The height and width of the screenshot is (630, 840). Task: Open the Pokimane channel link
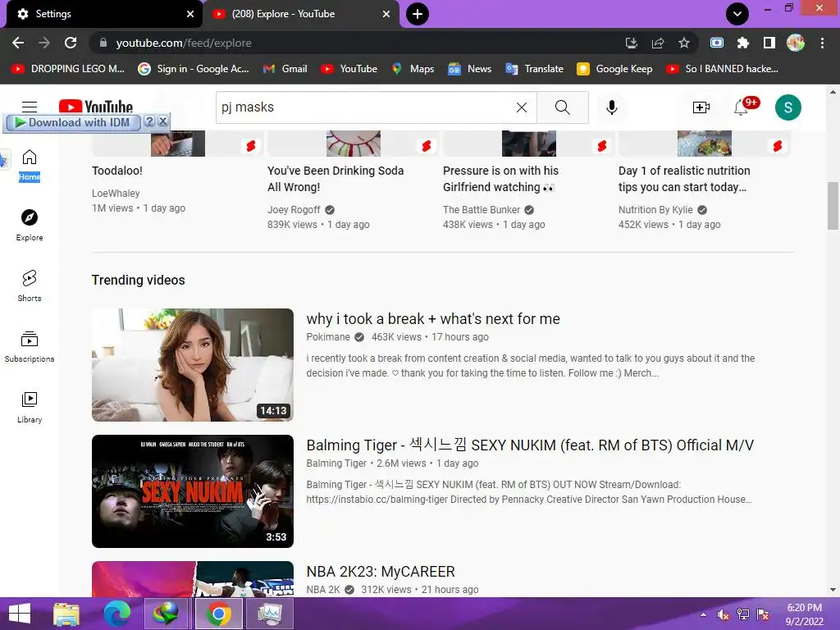pyautogui.click(x=328, y=337)
